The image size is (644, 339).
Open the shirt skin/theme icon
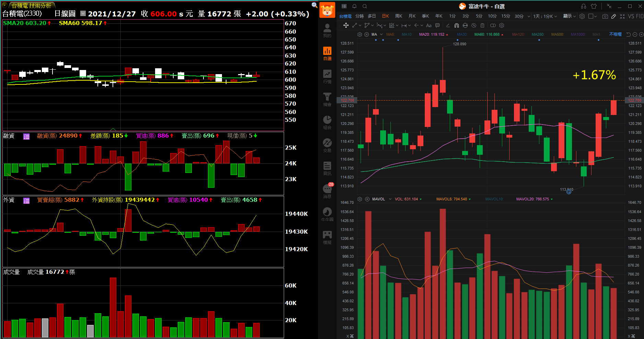point(594,6)
